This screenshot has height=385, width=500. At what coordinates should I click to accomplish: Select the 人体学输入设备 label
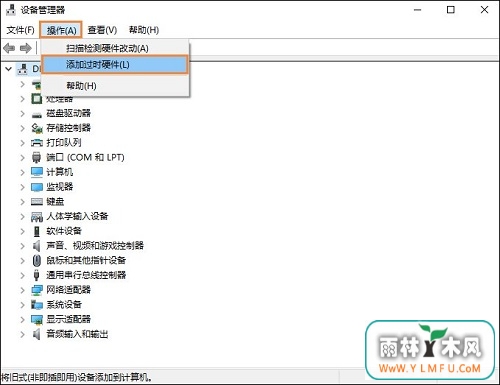77,216
